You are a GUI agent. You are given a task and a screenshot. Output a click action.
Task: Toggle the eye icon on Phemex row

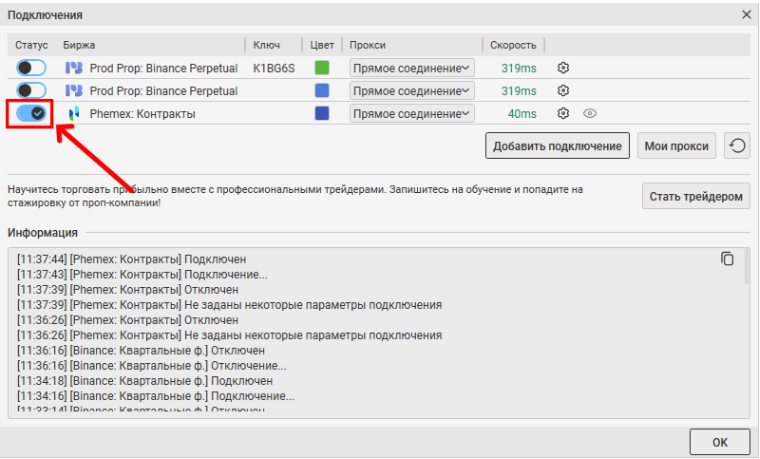coord(590,114)
